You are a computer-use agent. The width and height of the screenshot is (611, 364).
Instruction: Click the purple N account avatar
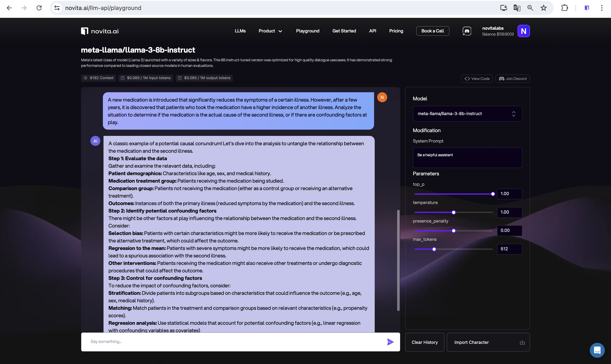pos(524,31)
